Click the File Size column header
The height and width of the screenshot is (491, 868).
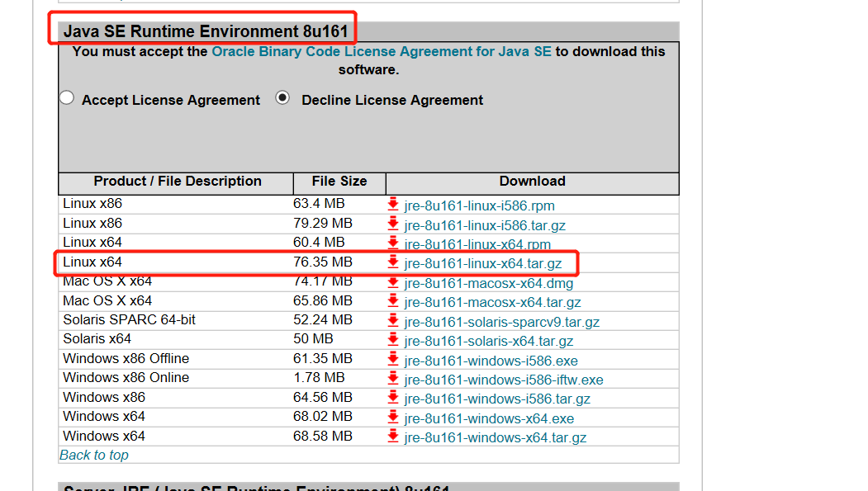339,182
